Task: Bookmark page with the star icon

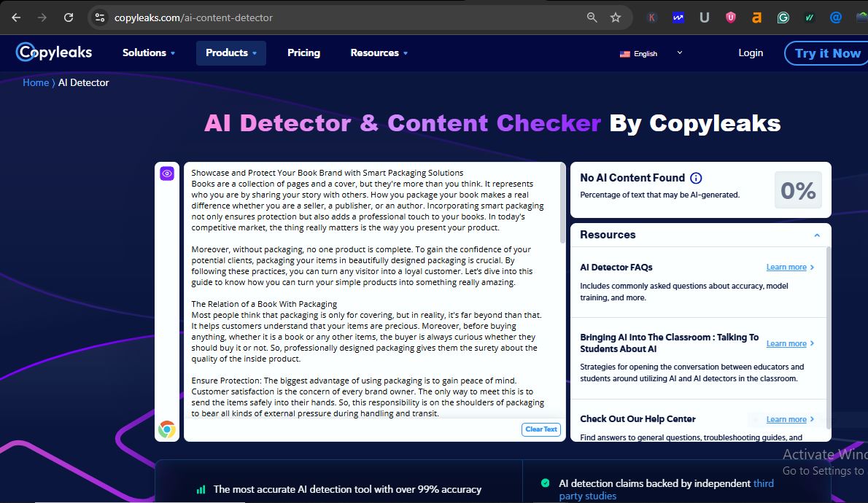Action: [616, 17]
